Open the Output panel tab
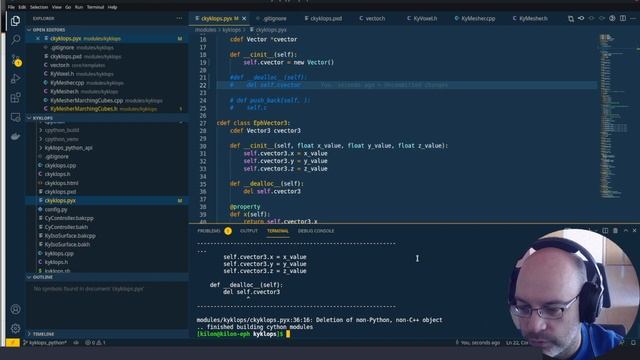This screenshot has height=360, width=640. 249,231
